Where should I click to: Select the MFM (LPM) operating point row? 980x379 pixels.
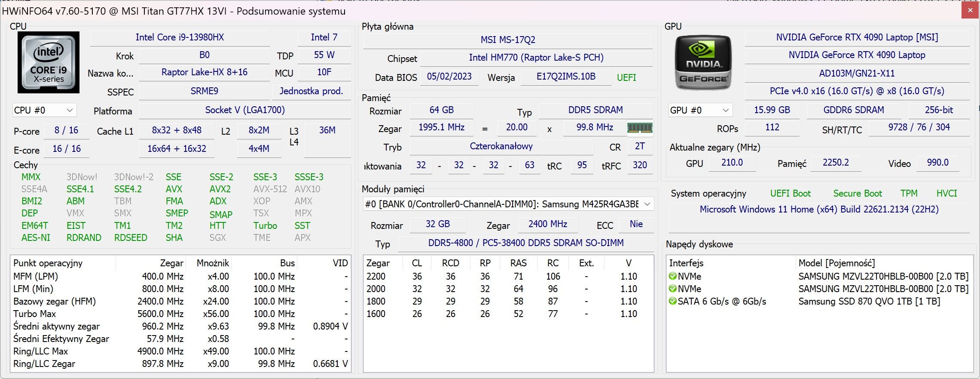pos(180,277)
